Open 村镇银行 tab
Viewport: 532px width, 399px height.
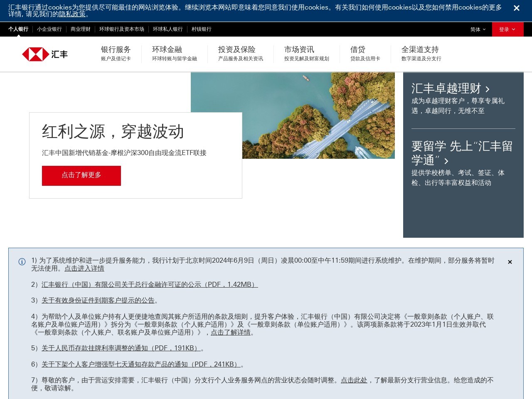coord(202,29)
